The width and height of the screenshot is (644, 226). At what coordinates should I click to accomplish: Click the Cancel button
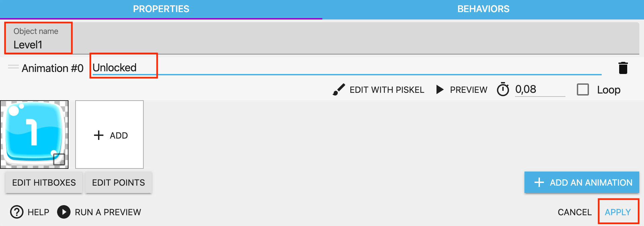tap(574, 212)
